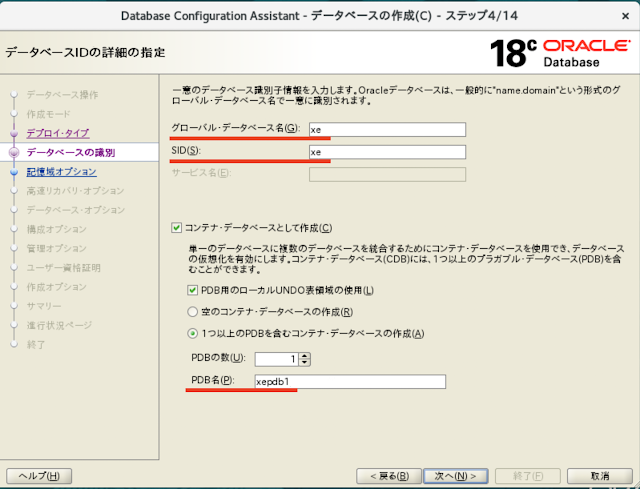Click the 取消 button
640x489 pixels.
coord(600,476)
